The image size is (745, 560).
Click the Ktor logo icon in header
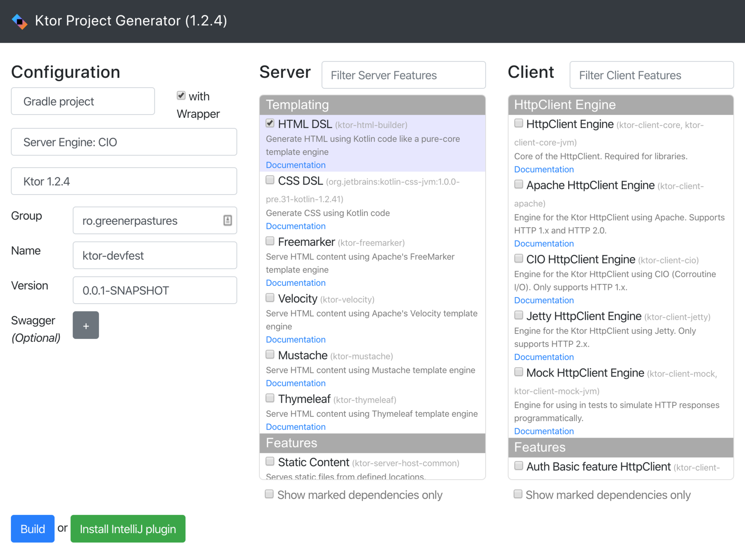[x=20, y=21]
